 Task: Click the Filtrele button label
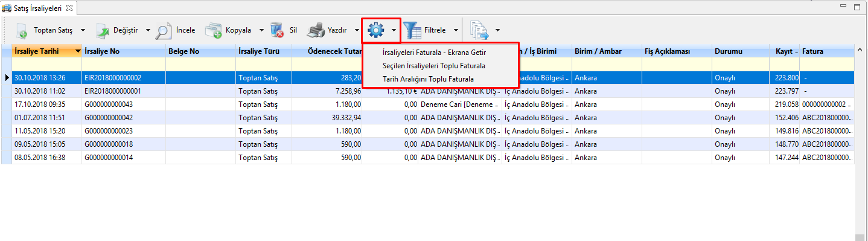(435, 30)
